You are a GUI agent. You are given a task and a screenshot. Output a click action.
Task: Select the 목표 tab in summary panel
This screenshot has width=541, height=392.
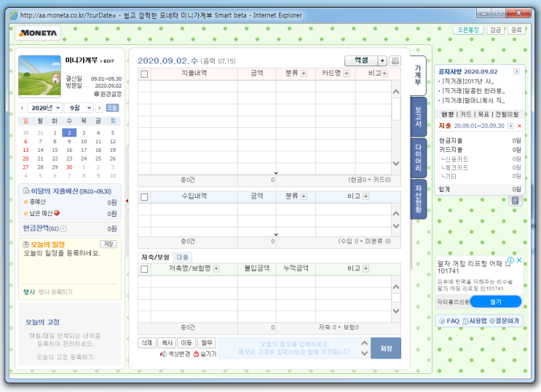pyautogui.click(x=483, y=114)
